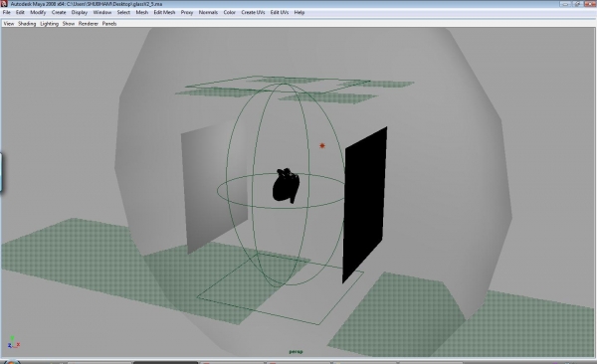Select the black vertical plane
This screenshot has height=364, width=597.
point(365,205)
